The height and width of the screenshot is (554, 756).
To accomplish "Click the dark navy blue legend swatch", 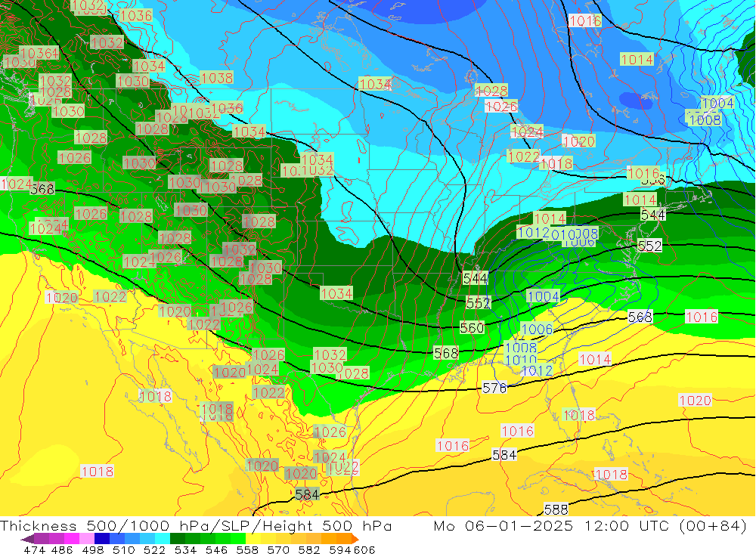I will [102, 539].
